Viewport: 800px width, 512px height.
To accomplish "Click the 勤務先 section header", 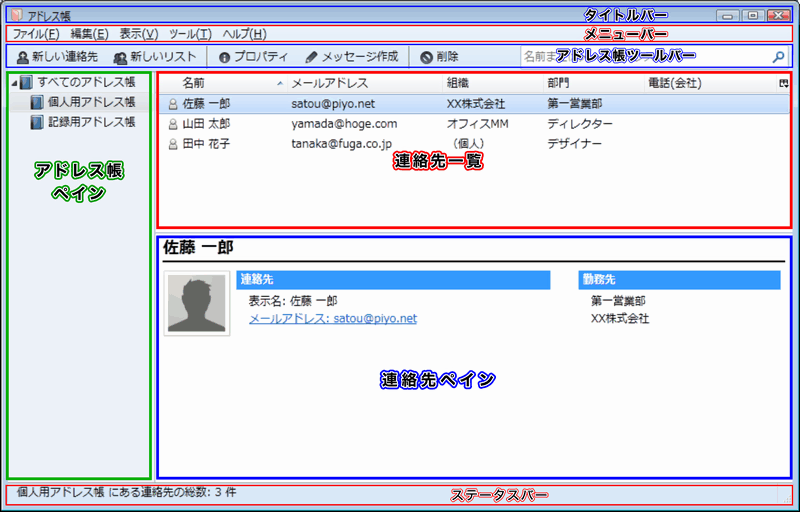I will [x=679, y=279].
